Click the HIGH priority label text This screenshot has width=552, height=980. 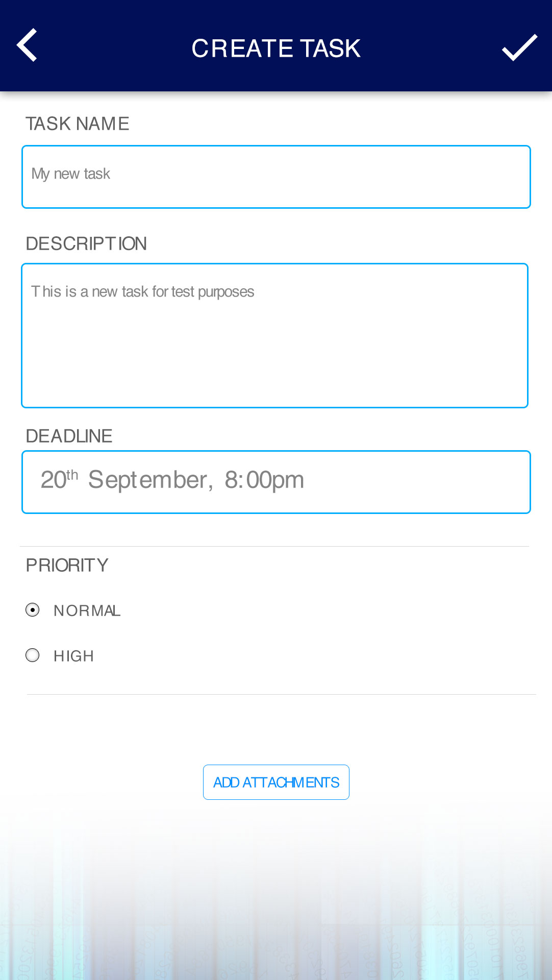[x=74, y=656]
